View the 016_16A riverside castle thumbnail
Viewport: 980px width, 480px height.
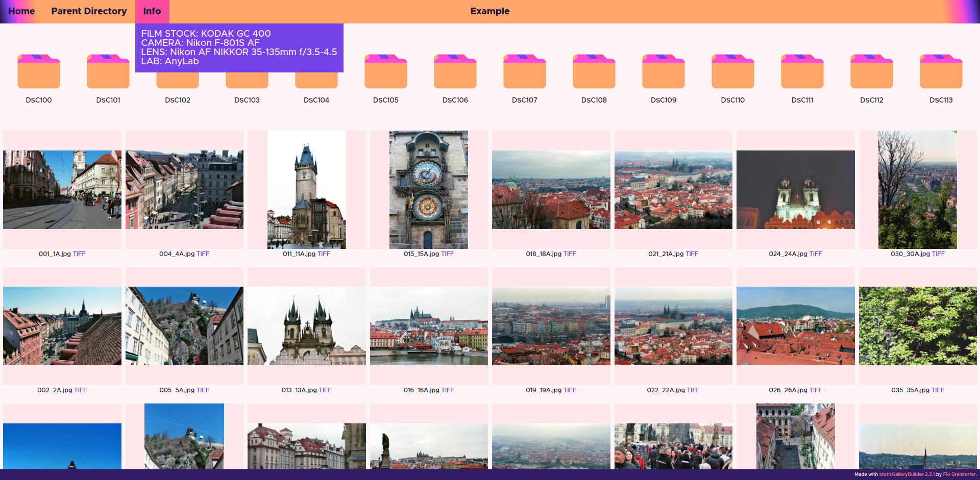[428, 326]
